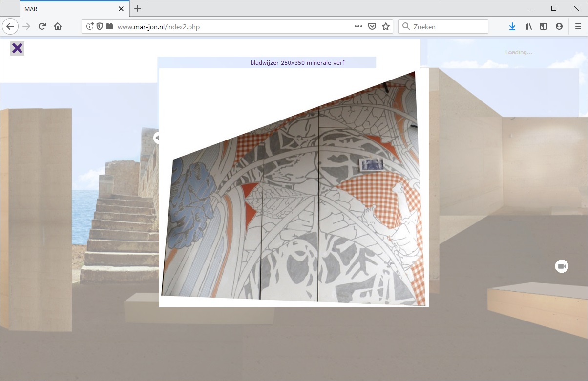
Task: Open the downloads panel
Action: tap(512, 27)
